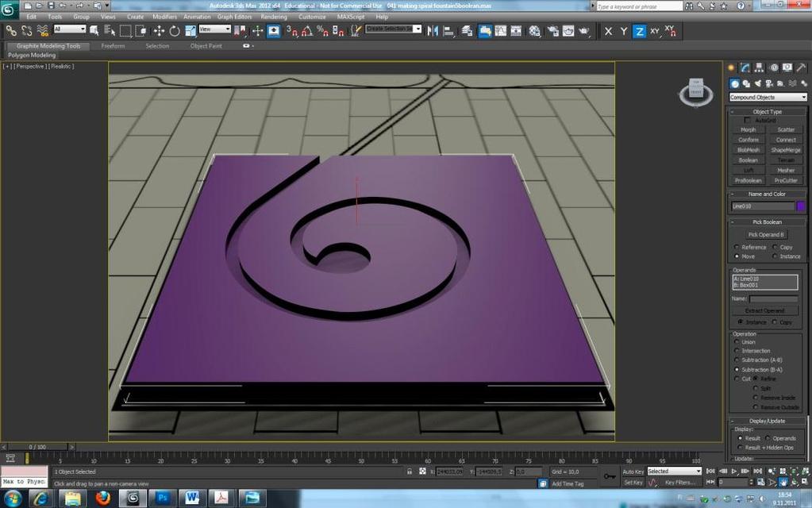Click the Align tool icon

click(448, 31)
